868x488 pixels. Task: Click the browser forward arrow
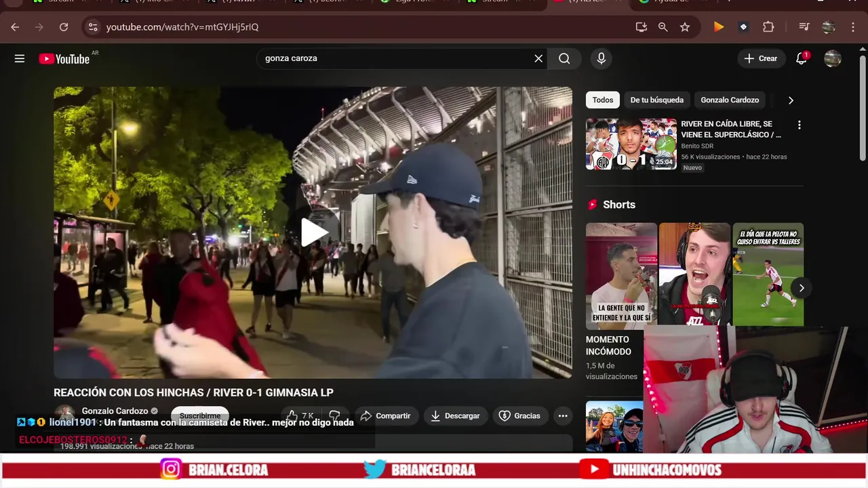pos(39,27)
